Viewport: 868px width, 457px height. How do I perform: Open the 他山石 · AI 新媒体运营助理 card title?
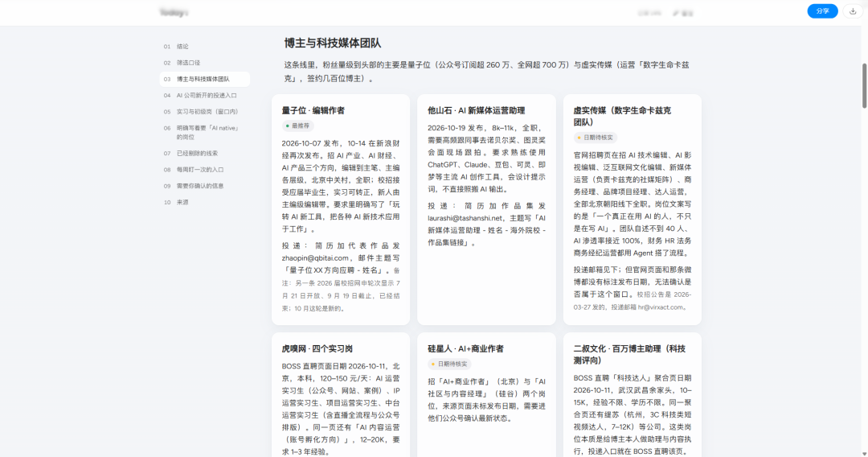pyautogui.click(x=476, y=111)
